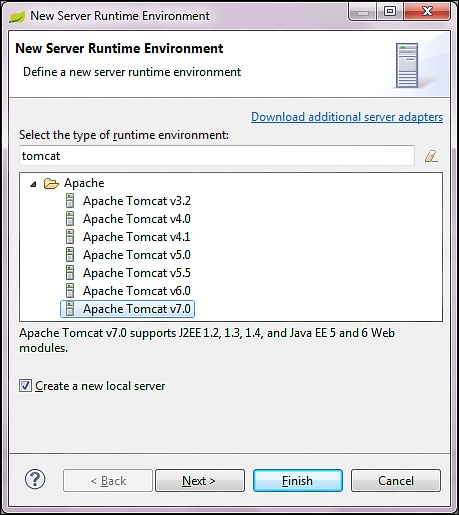
Task: Click server icon beside Apache Tomcat v4.1
Action: point(70,237)
